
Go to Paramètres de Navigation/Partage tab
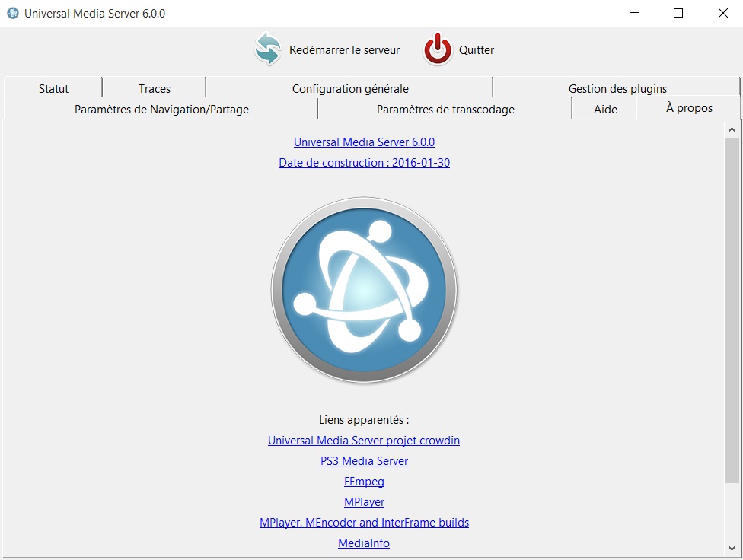pyautogui.click(x=161, y=109)
